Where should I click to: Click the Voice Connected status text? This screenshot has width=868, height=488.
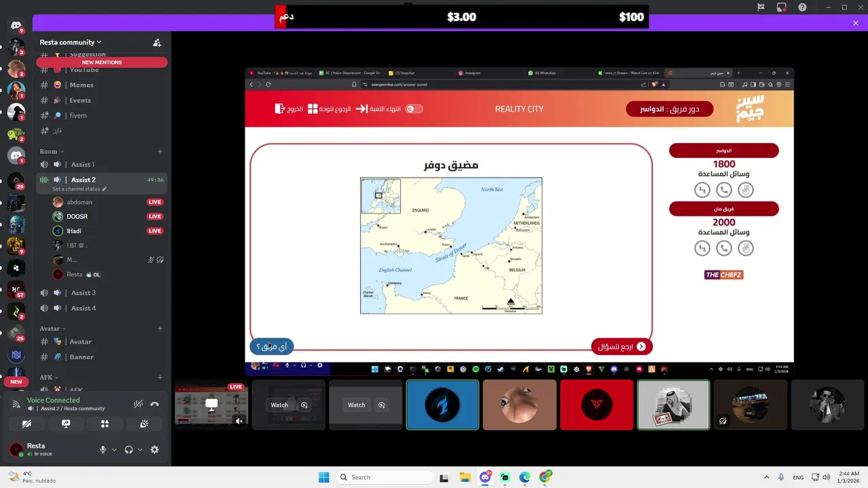54,400
